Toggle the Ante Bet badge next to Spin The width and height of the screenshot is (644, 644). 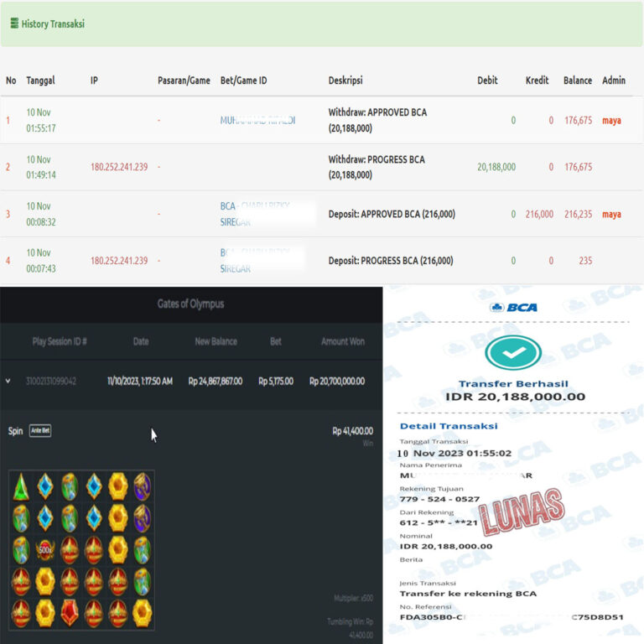[x=40, y=431]
